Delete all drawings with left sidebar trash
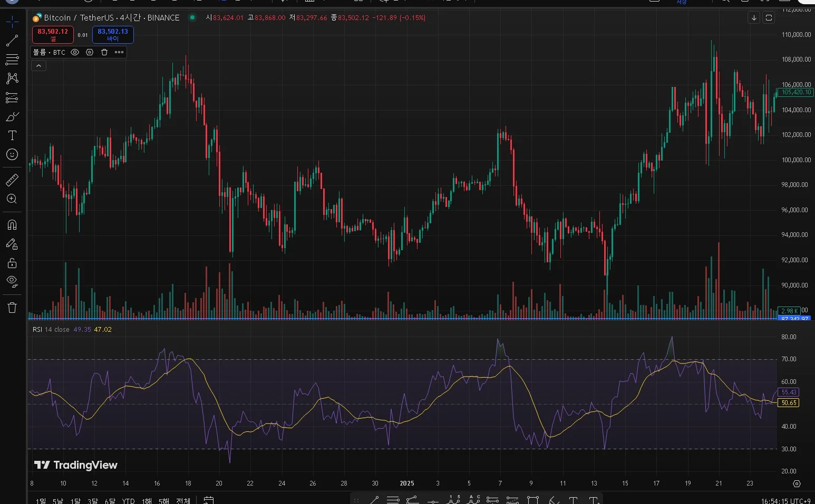The height and width of the screenshot is (504, 815). [12, 308]
